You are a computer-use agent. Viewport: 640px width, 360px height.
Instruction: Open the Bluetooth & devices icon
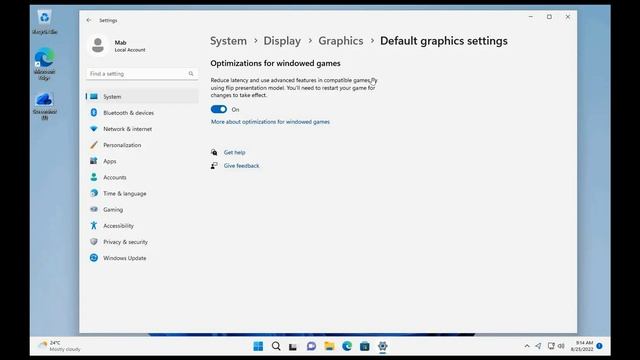tap(94, 113)
